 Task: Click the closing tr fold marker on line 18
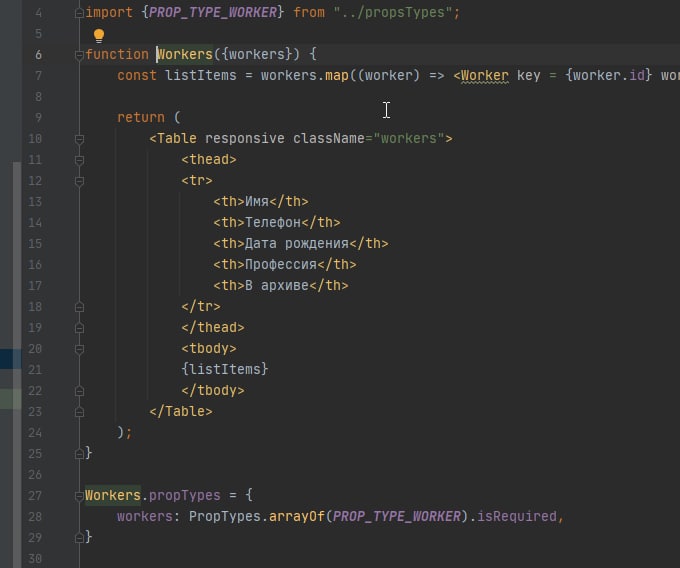[x=79, y=307]
